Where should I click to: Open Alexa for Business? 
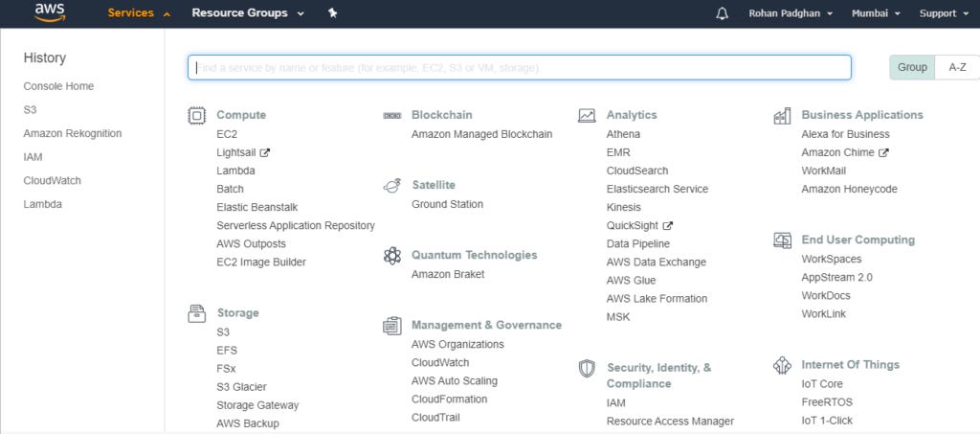(x=846, y=134)
